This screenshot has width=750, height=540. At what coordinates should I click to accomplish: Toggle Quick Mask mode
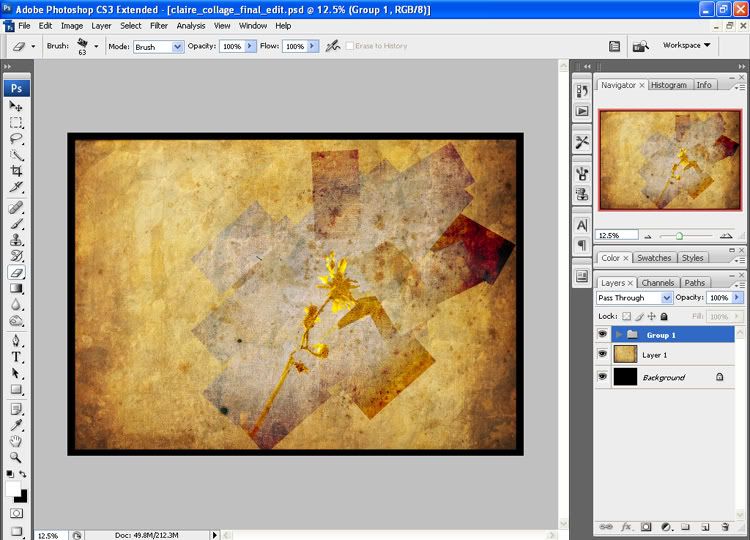tap(16, 513)
